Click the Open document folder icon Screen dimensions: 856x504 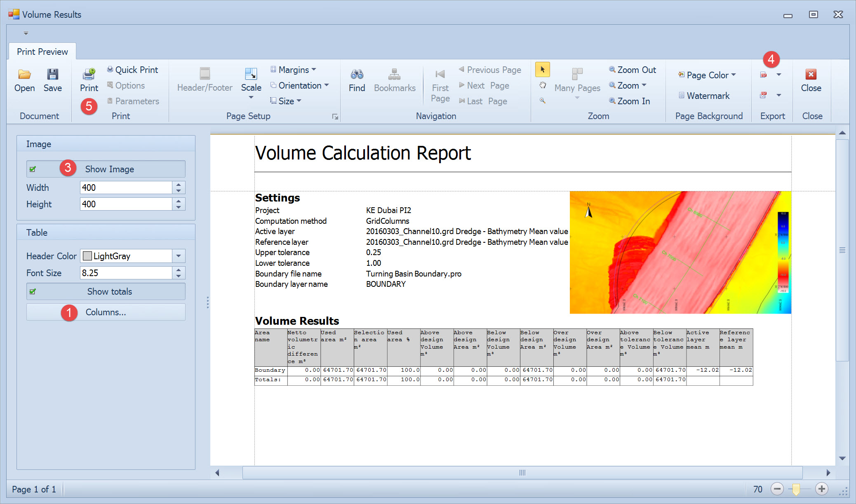[x=24, y=75]
